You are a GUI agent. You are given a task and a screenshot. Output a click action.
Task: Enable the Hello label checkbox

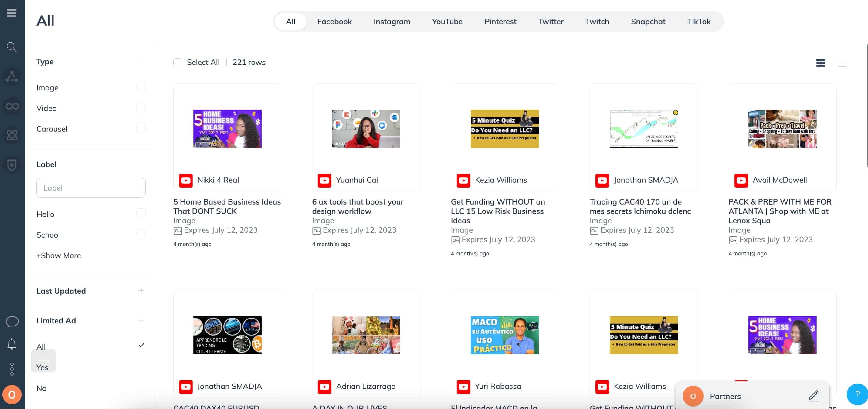click(x=141, y=213)
